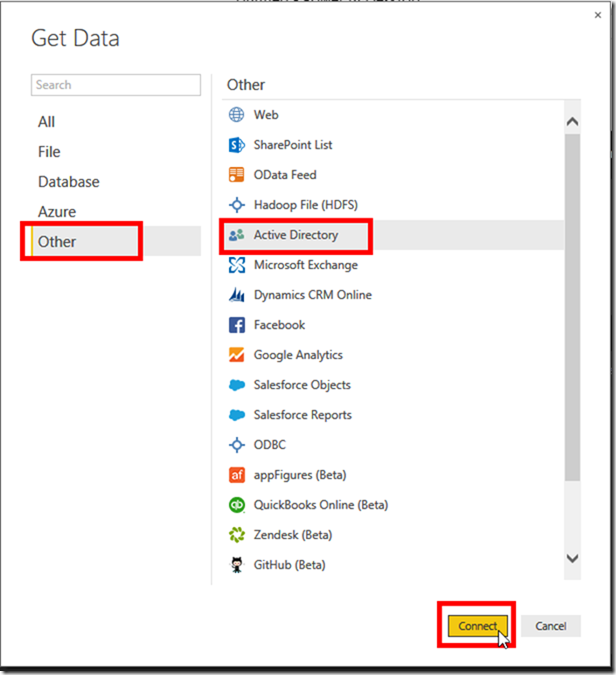
Task: Select the Web text label
Action: [266, 115]
